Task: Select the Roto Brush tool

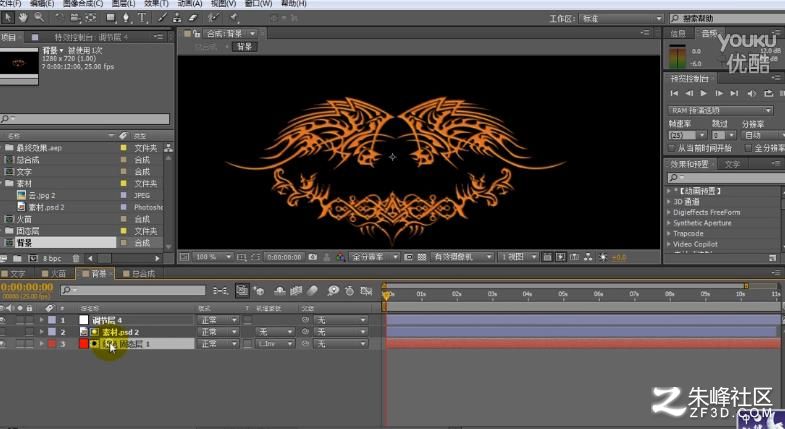Action: [x=214, y=18]
